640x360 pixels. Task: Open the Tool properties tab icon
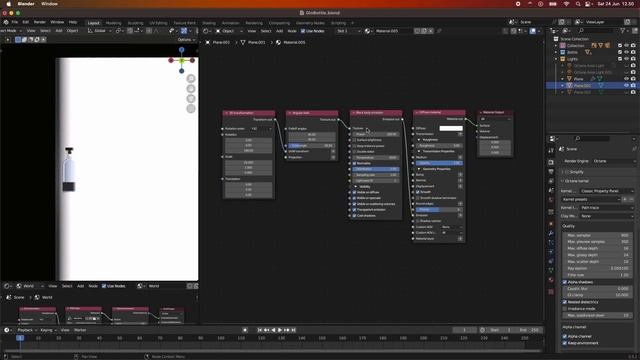pos(551,151)
